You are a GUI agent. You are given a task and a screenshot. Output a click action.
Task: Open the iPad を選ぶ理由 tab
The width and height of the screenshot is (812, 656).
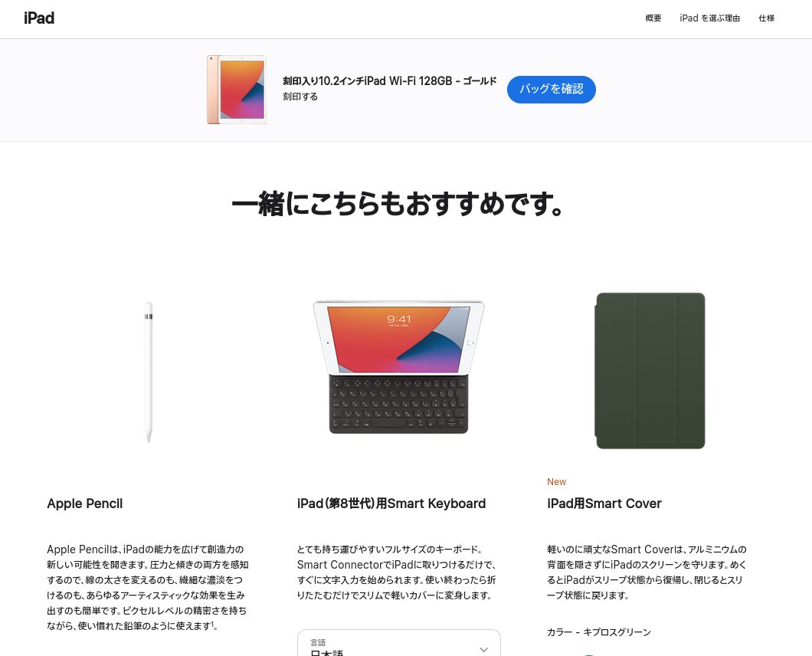point(709,18)
